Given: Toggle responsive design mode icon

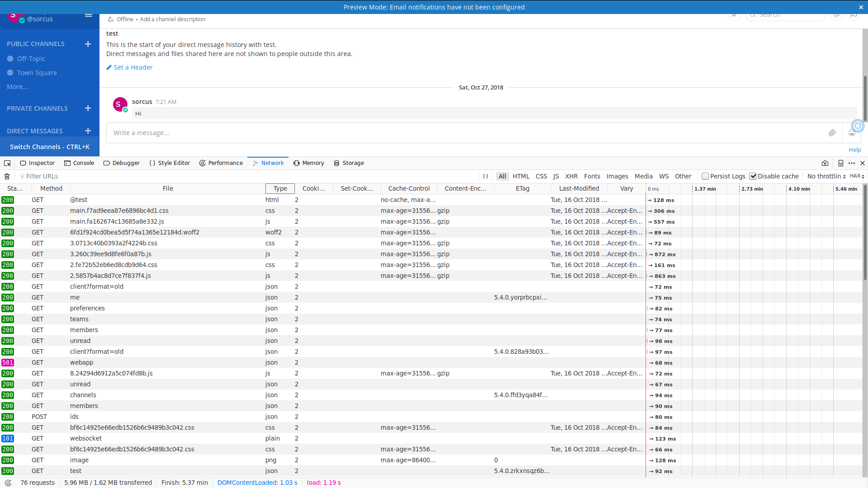Looking at the screenshot, I should point(841,163).
